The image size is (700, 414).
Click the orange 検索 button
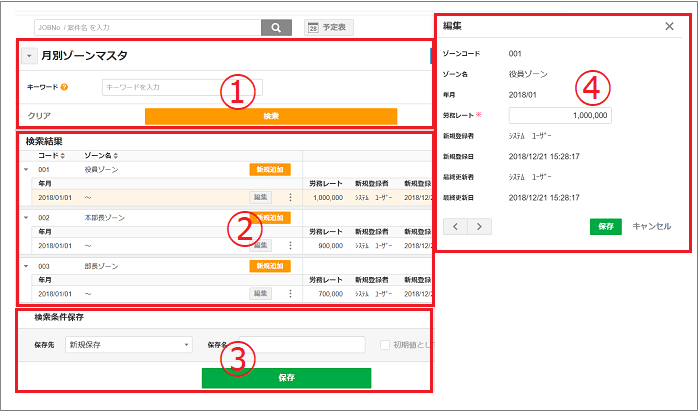click(271, 116)
